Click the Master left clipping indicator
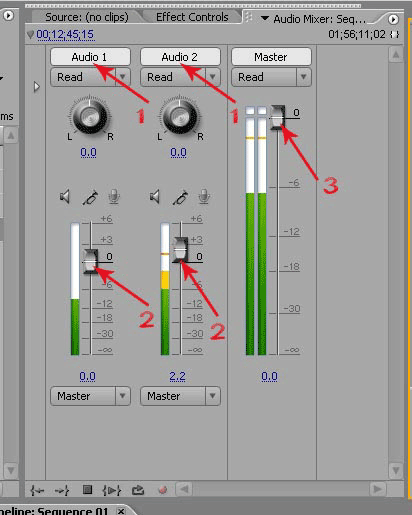Screen dimensions: 412x515 tap(250, 111)
